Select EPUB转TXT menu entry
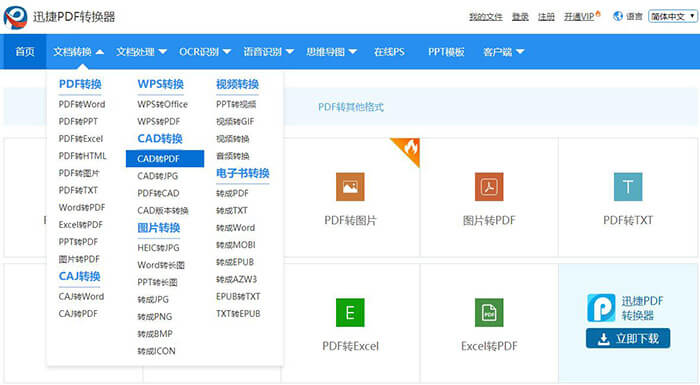Viewport: 700px width, 385px height. 238,297
